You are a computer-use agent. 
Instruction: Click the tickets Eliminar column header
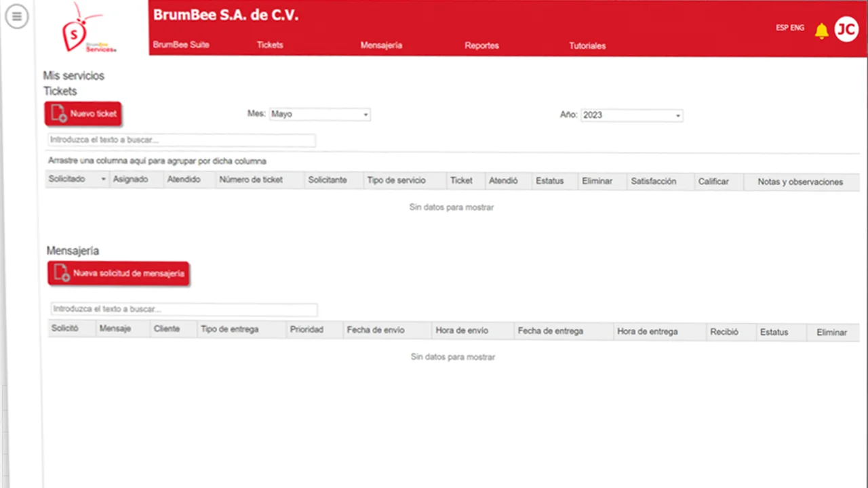(602, 181)
